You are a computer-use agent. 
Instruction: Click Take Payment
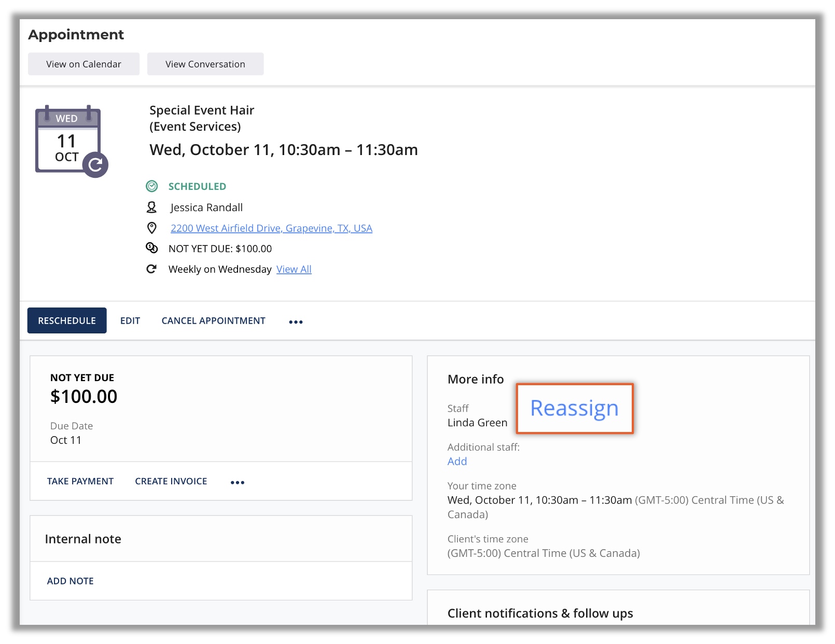80,481
